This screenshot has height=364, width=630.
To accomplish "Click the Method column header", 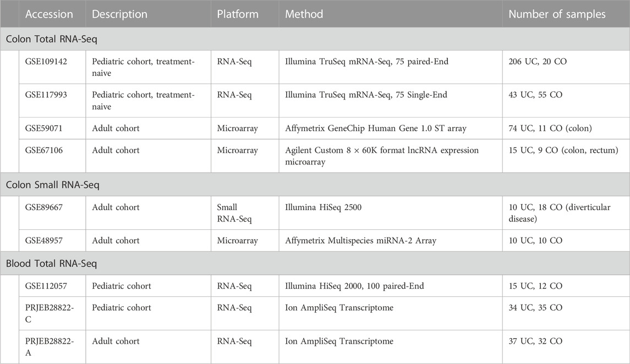I will tap(304, 14).
